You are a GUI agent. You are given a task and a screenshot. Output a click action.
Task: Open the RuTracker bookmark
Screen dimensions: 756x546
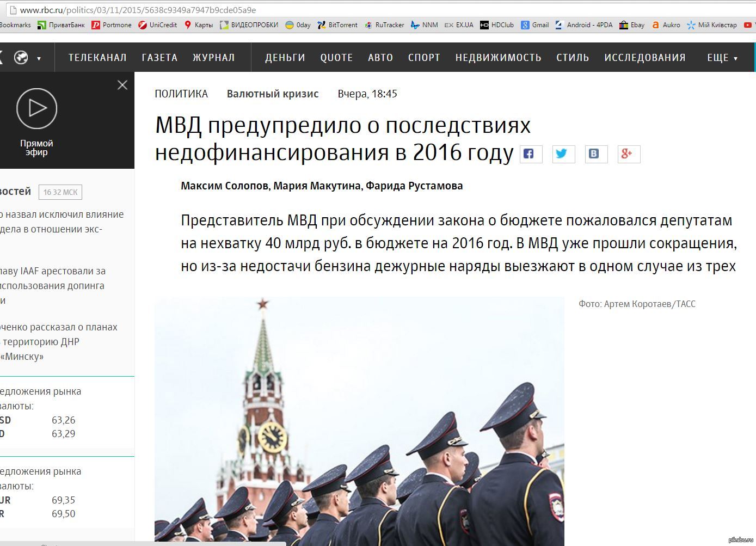[384, 25]
